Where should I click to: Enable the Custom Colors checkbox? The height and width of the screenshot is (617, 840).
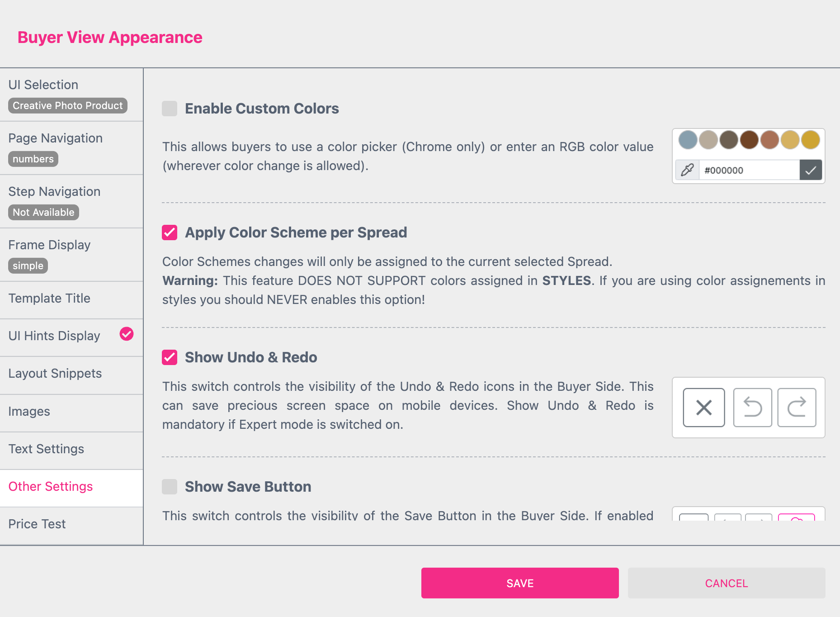[x=169, y=109]
